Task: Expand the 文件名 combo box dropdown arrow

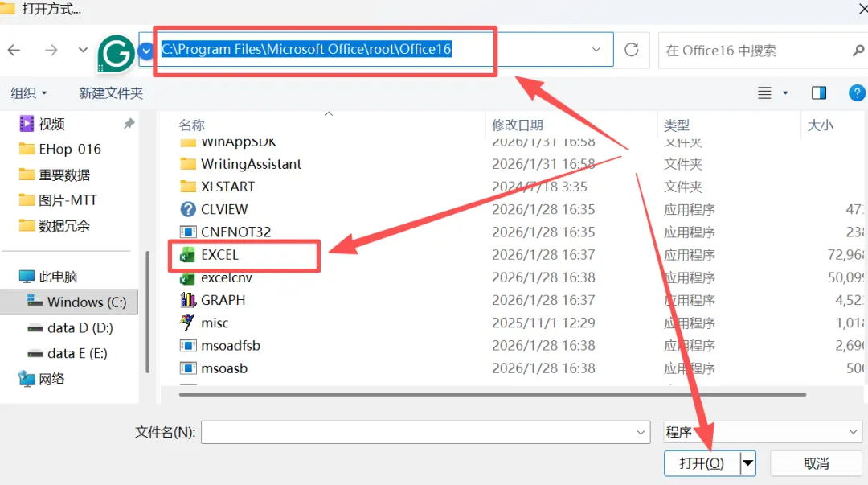Action: [641, 433]
